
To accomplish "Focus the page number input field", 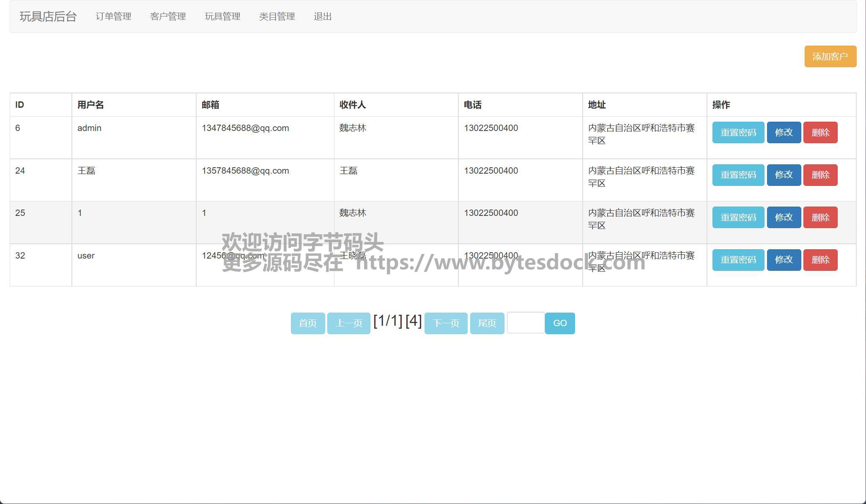I will coord(526,323).
